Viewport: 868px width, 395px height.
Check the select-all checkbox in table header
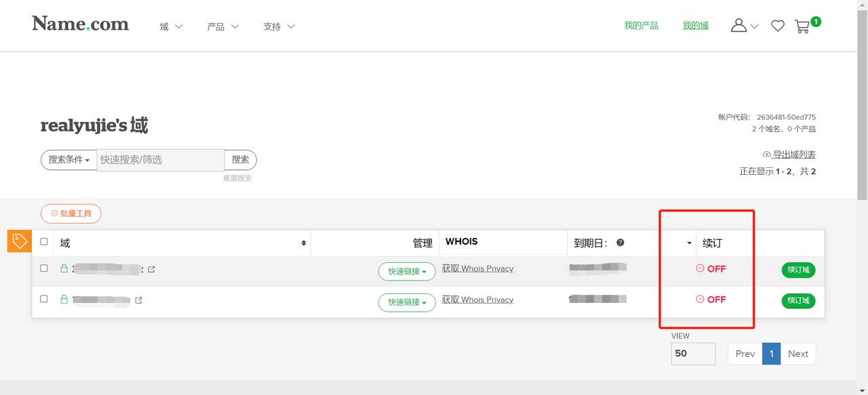(44, 242)
